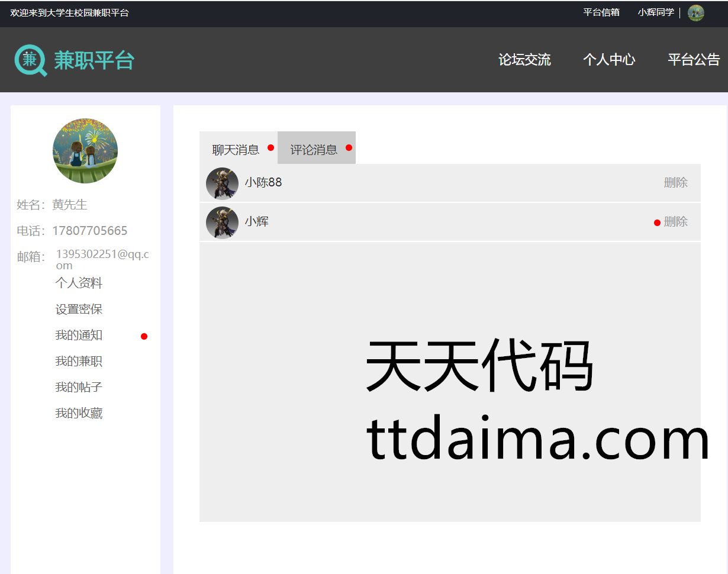Click the large profile picture in sidebar
728x574 pixels.
(x=85, y=150)
